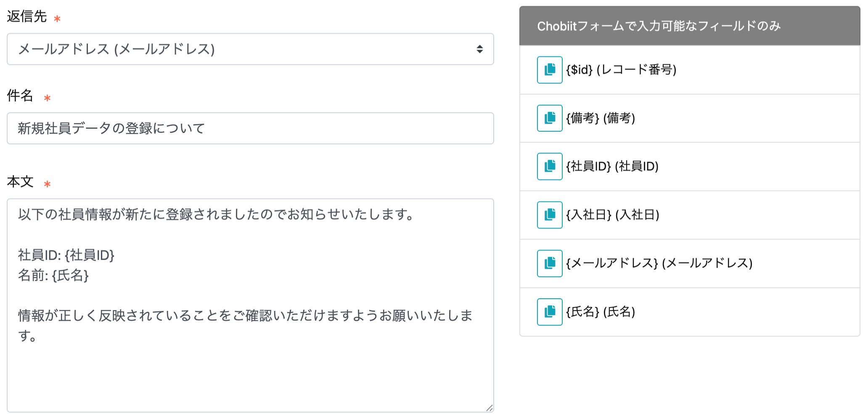Copy the {氏名} placeholder icon
This screenshot has height=414, width=868.
tap(550, 312)
